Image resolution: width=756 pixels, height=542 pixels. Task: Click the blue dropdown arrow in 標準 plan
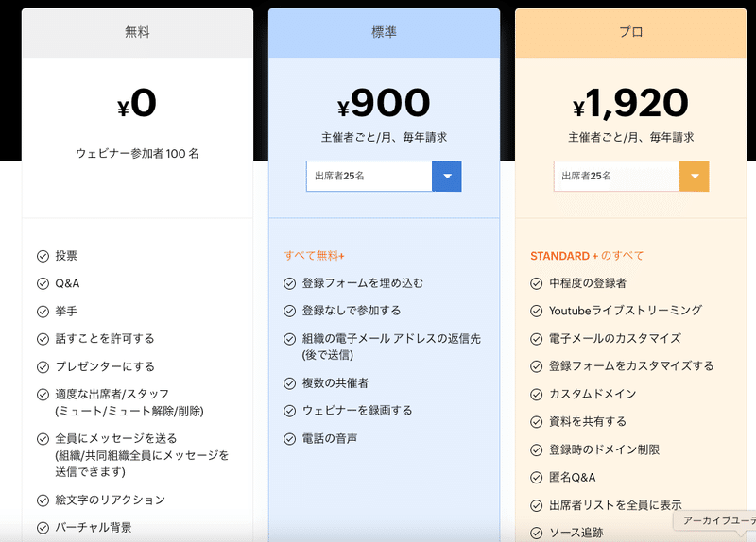pyautogui.click(x=447, y=176)
